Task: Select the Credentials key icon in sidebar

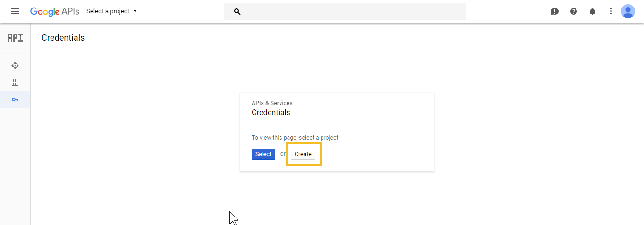Action: [15, 100]
